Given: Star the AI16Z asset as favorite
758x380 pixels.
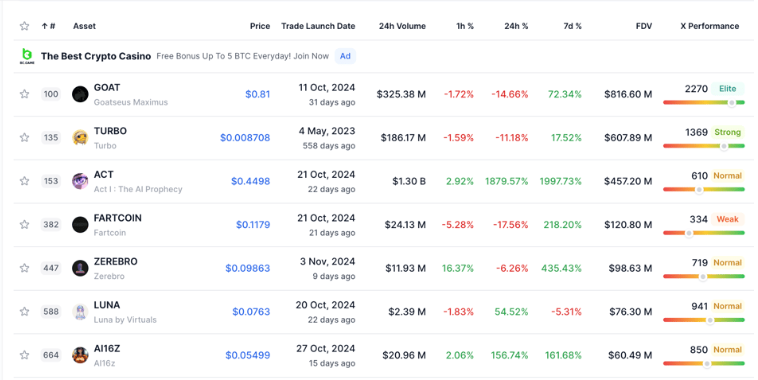Looking at the screenshot, I should pos(24,355).
